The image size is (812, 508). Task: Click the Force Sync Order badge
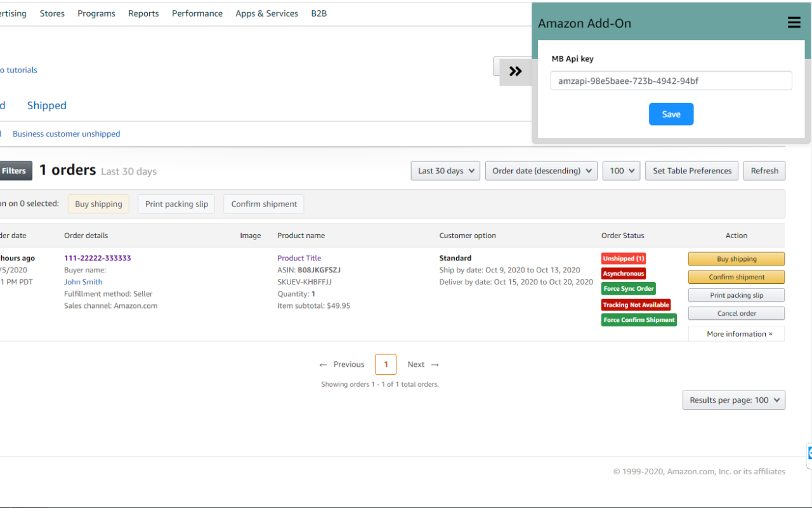pos(628,288)
